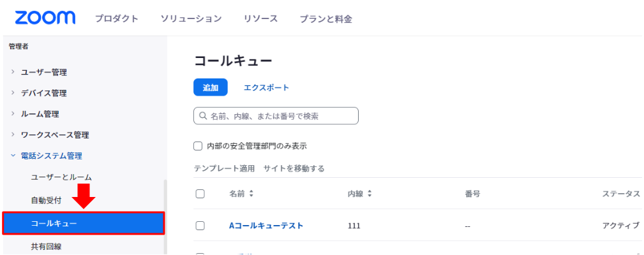This screenshot has width=644, height=255.
Task: Check the select-all header checkbox
Action: pyautogui.click(x=200, y=194)
